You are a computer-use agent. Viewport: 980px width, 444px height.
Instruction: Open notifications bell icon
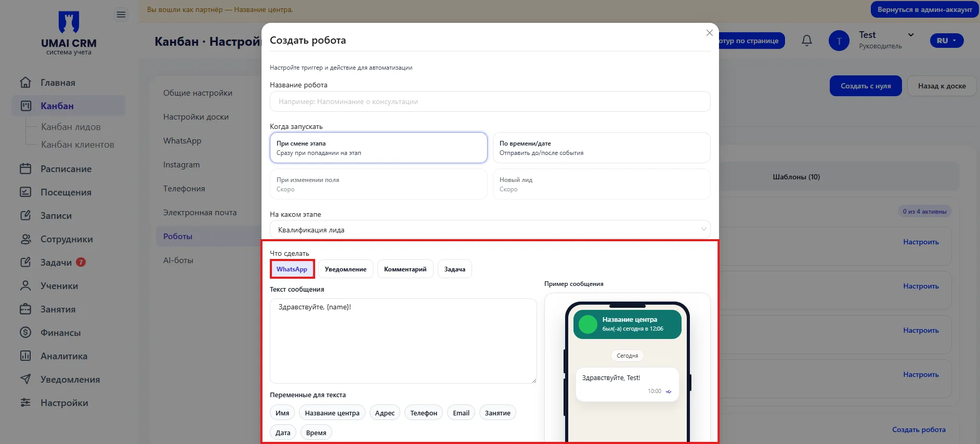pyautogui.click(x=807, y=41)
